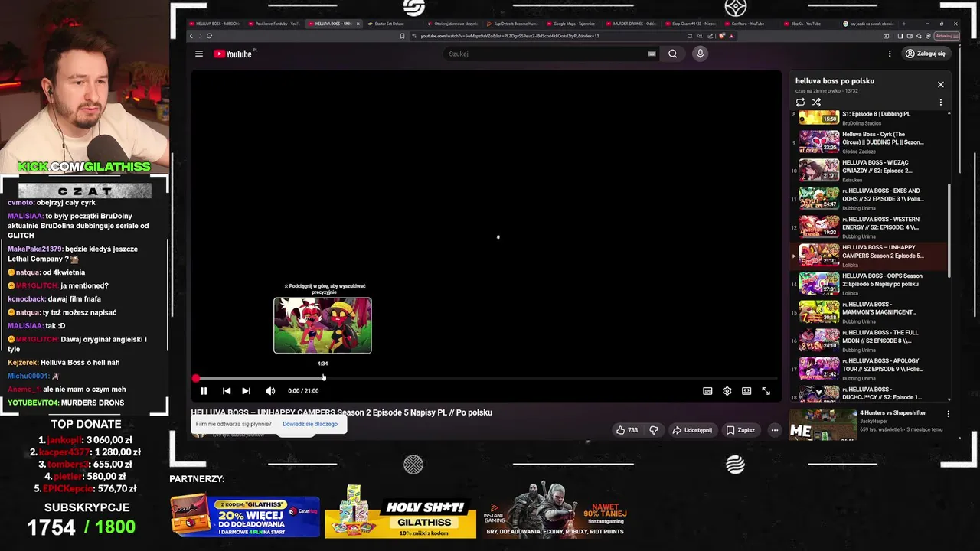Skip to the next video

click(x=246, y=391)
